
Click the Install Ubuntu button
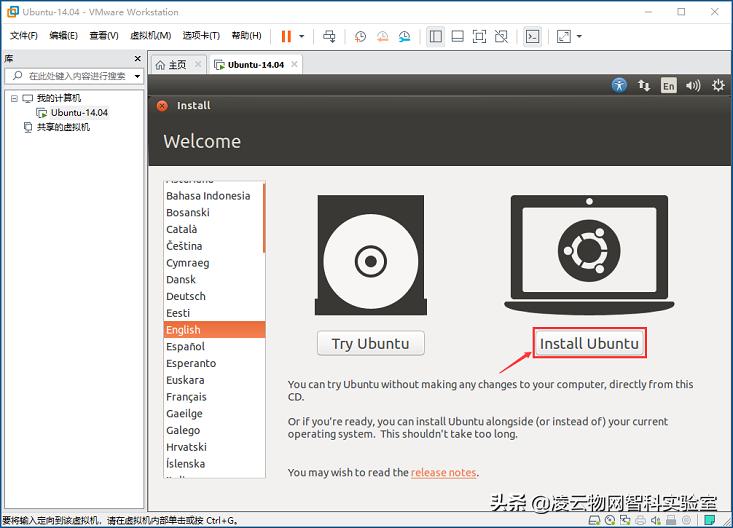(x=589, y=344)
